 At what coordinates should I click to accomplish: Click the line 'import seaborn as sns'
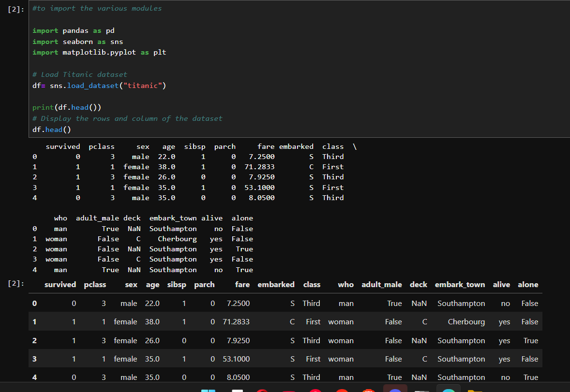(x=78, y=42)
